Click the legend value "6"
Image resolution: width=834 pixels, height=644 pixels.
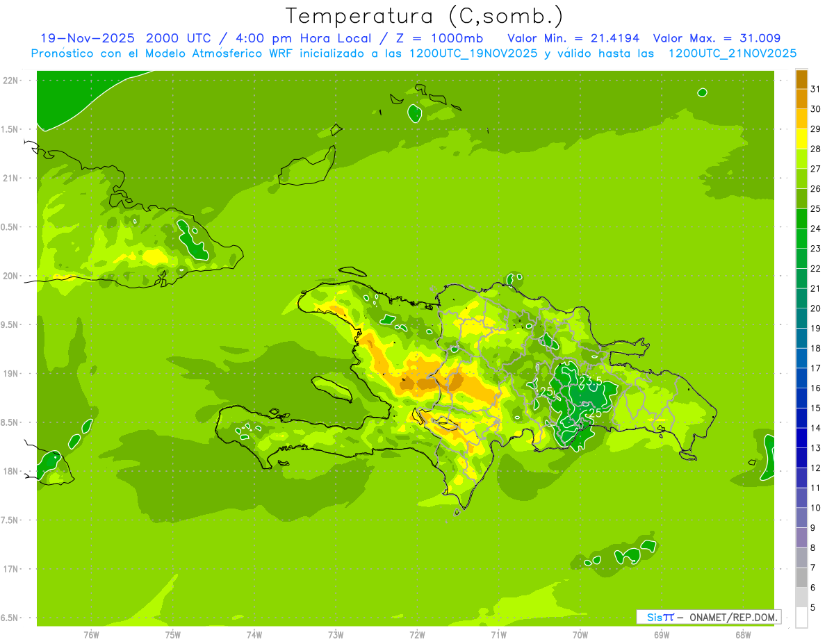click(813, 588)
